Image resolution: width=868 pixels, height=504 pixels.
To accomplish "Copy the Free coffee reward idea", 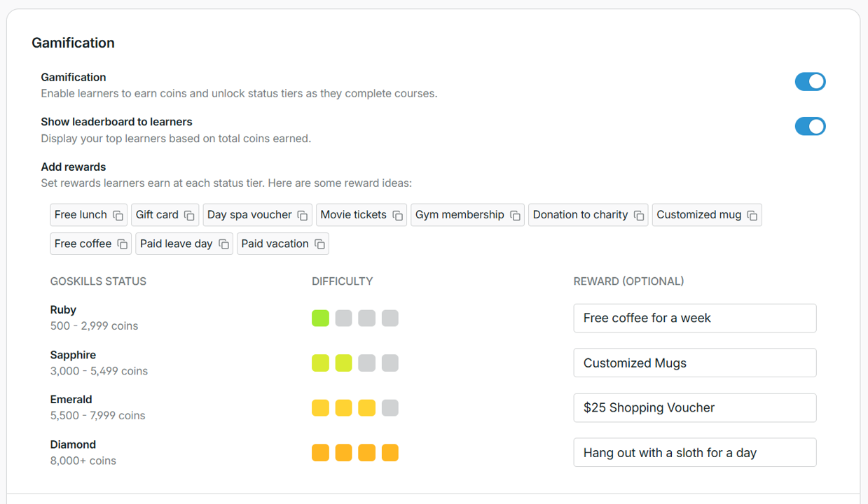I will click(121, 243).
